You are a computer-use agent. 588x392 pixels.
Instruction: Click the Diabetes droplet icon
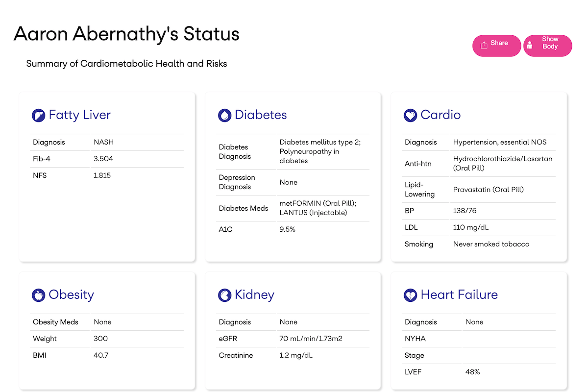(x=224, y=116)
